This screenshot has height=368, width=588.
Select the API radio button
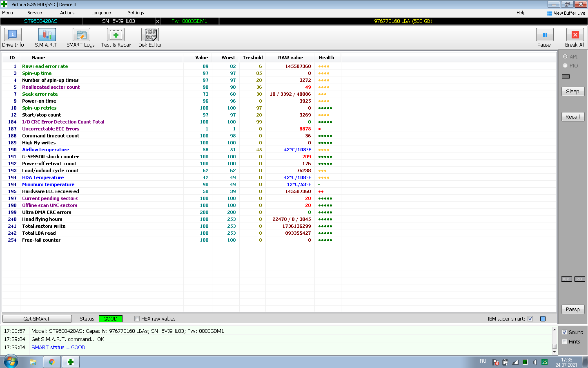tap(565, 57)
